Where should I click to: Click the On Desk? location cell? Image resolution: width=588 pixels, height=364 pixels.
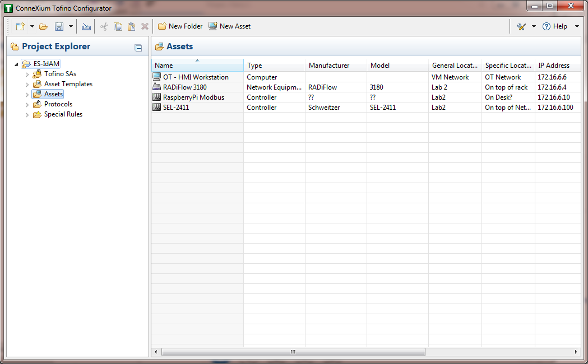(x=508, y=97)
